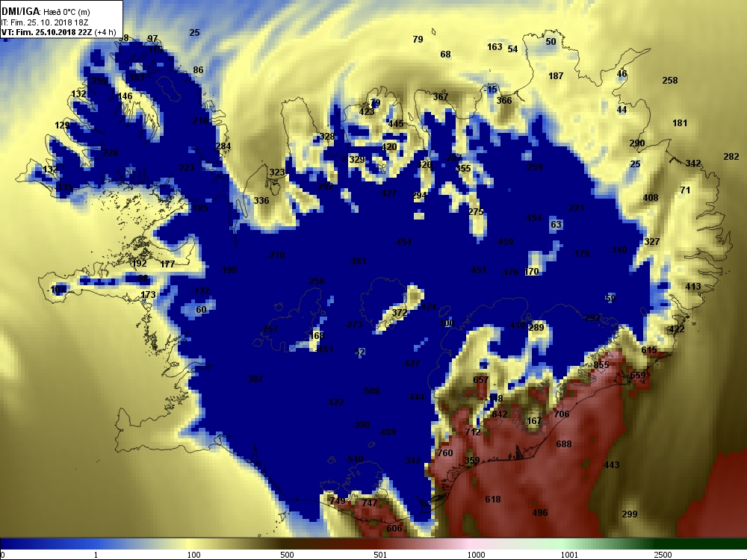The height and width of the screenshot is (560, 747).
Task: Click the map value '855'
Action: pyautogui.click(x=601, y=365)
